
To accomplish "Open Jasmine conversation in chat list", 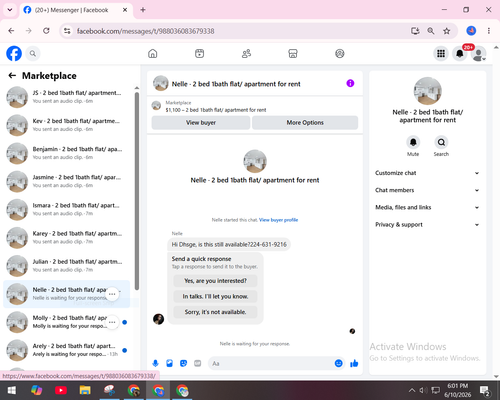I will coord(67,181).
